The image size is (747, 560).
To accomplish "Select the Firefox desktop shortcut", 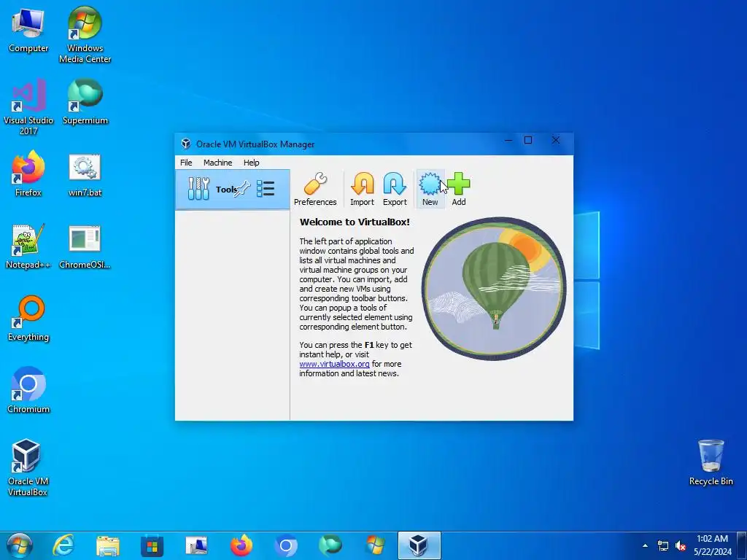I will pos(28,174).
